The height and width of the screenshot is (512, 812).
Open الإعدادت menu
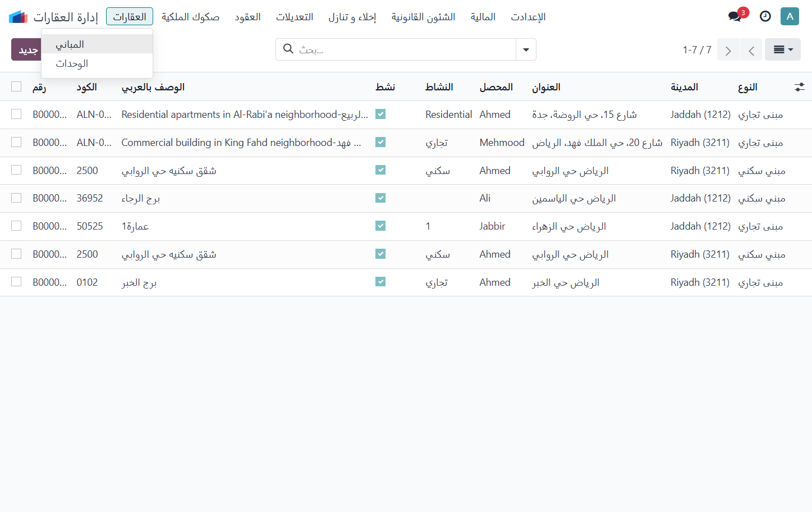point(528,16)
